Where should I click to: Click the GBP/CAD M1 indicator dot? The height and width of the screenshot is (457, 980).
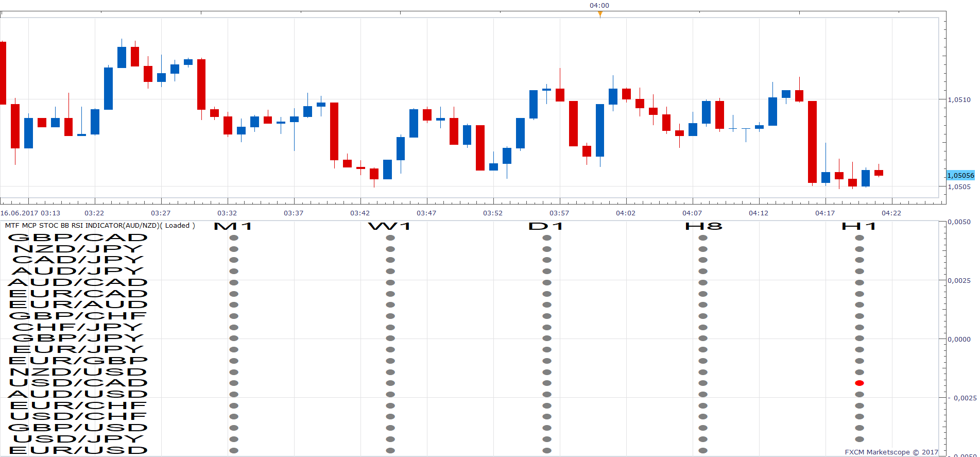[234, 238]
